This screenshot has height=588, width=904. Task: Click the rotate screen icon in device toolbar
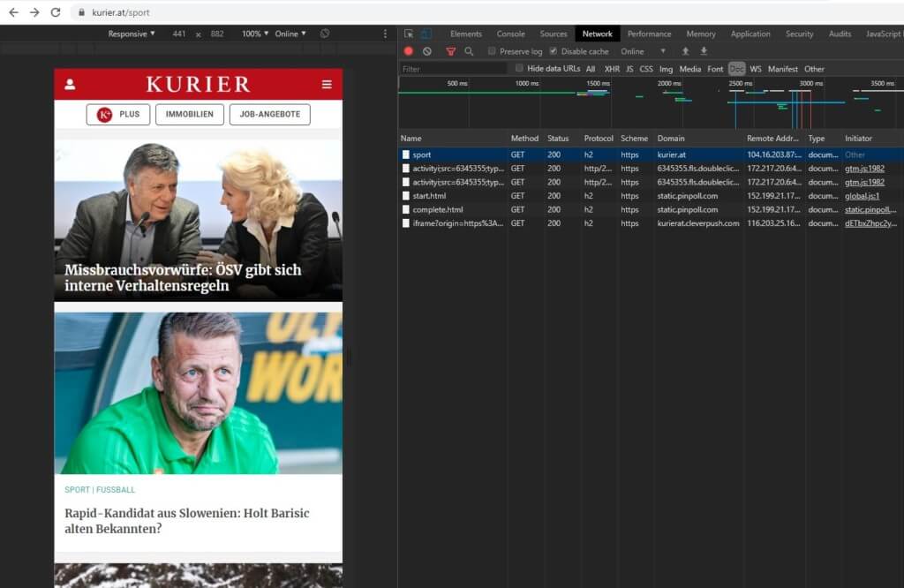325,34
